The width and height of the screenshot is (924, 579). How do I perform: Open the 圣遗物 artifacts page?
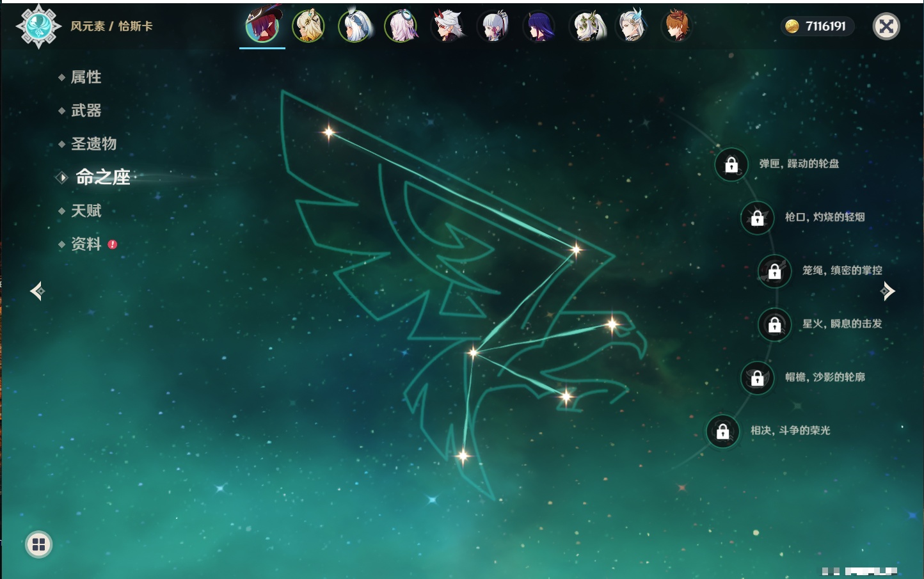(x=93, y=144)
